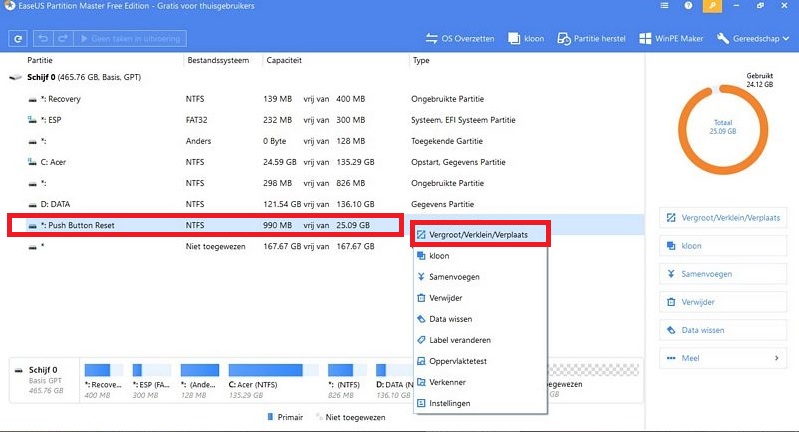The image size is (799, 432).
Task: Click the kloon button in the side panel
Action: coord(723,246)
